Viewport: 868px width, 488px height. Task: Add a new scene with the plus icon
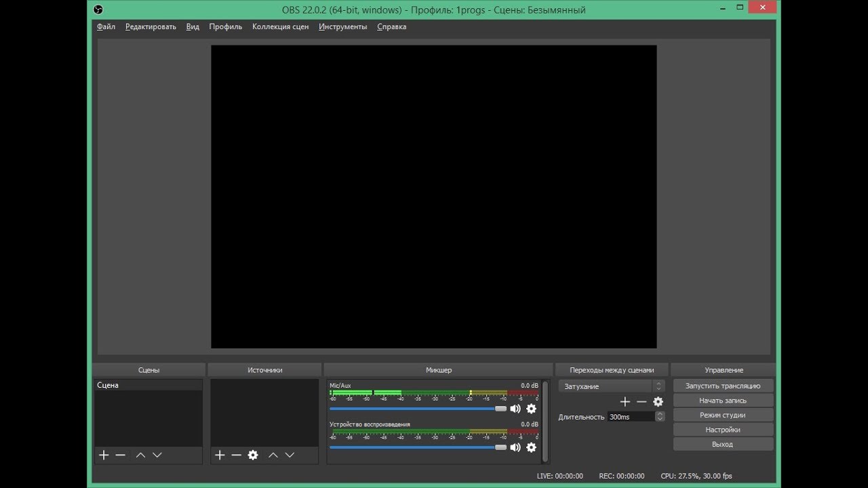(104, 455)
